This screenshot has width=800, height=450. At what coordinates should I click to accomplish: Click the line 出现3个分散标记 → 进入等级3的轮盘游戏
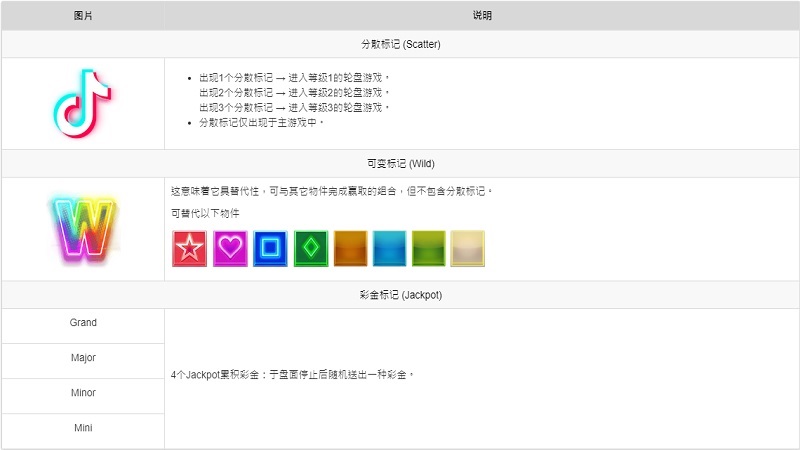pos(294,107)
